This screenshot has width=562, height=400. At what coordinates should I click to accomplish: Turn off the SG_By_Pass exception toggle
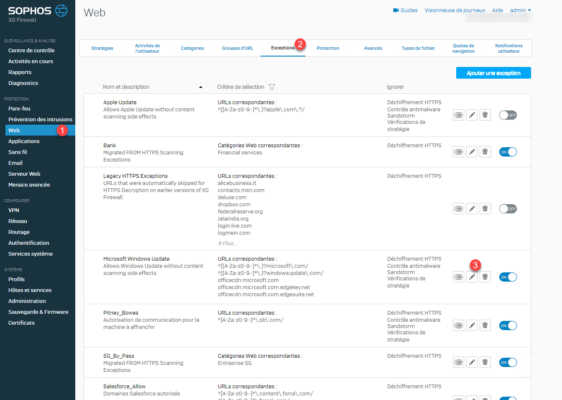[508, 362]
